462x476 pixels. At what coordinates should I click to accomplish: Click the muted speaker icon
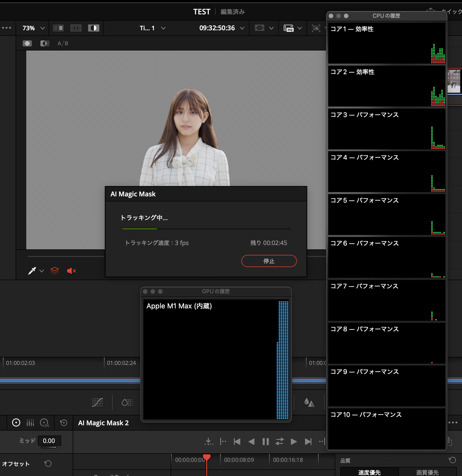(71, 271)
